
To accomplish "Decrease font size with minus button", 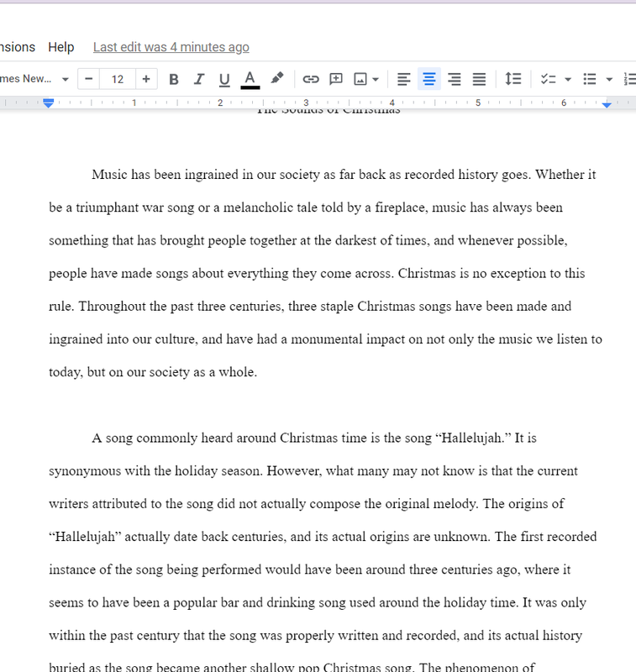I will click(x=89, y=79).
